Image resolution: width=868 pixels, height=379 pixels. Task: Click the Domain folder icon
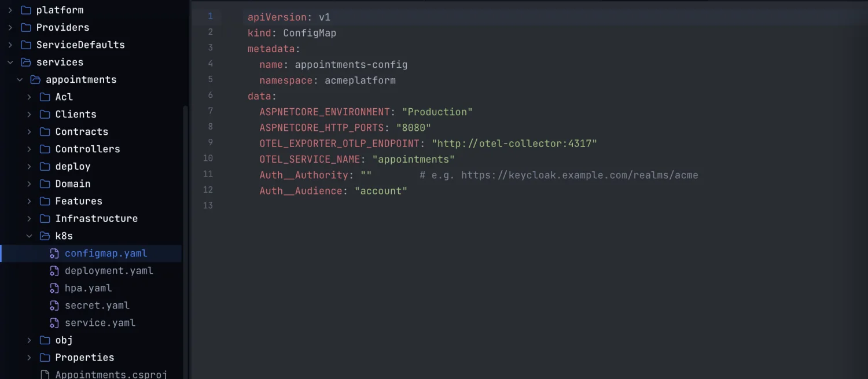point(45,184)
